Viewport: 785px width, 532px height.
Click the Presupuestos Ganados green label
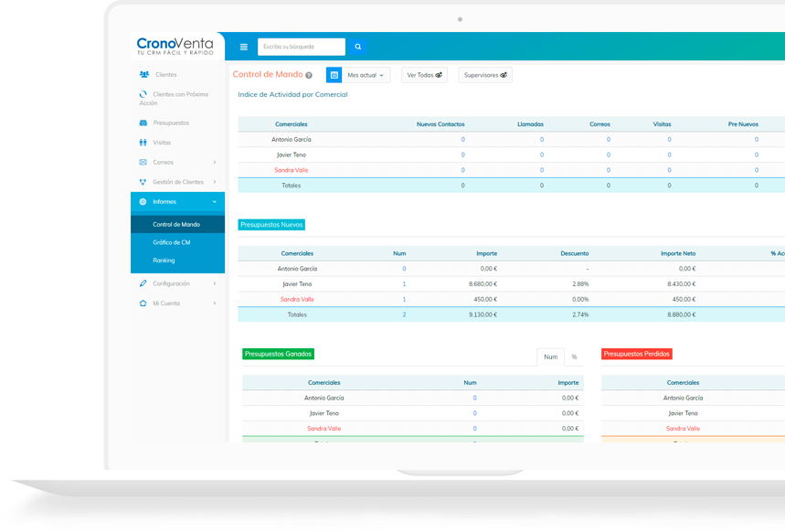pos(279,354)
